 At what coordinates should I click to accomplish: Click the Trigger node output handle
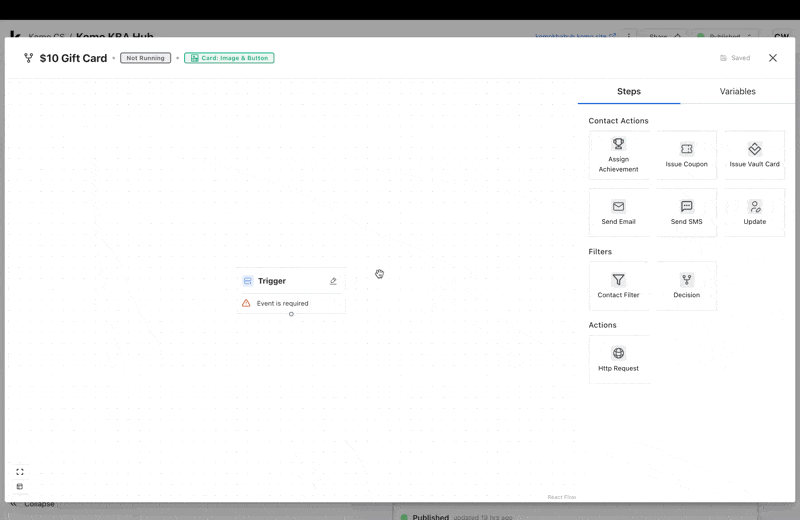pyautogui.click(x=291, y=314)
